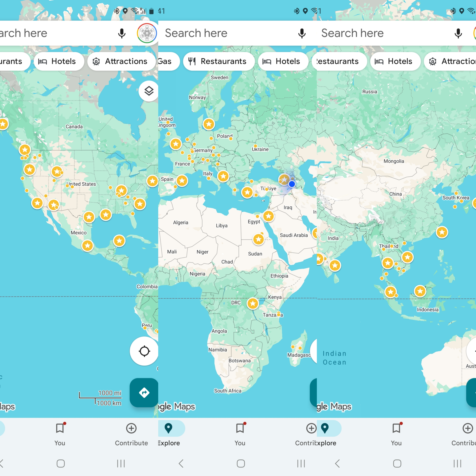Click the Indian Ocean label on the map
Screen dimensions: 476x476
335,358
